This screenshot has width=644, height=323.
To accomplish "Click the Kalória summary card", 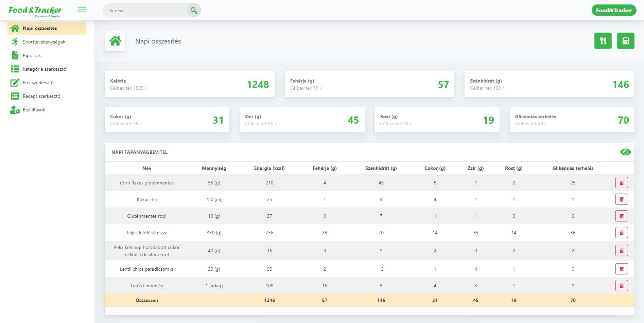I will point(189,84).
